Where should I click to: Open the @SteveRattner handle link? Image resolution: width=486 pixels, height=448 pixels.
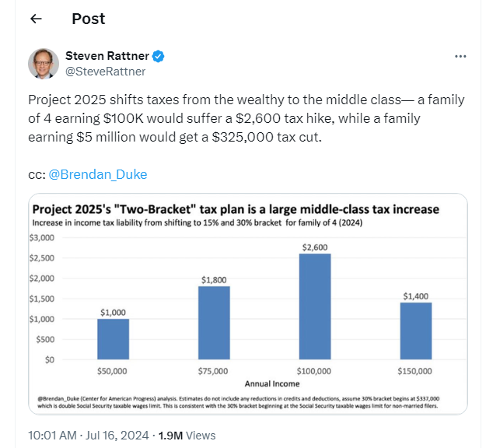(105, 72)
